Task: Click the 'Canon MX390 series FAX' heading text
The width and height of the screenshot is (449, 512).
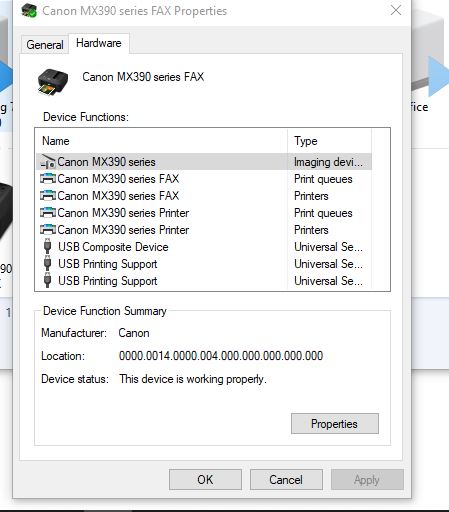Action: click(x=143, y=77)
